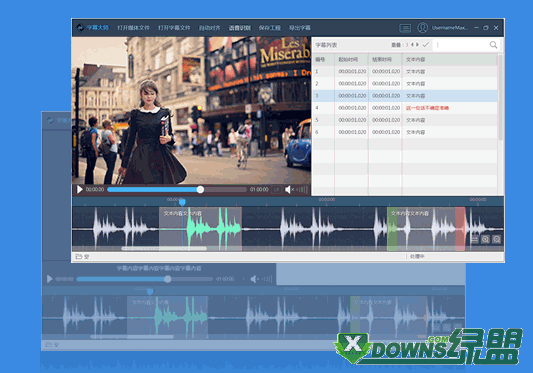Restore the subtitle editor window size

point(486,28)
